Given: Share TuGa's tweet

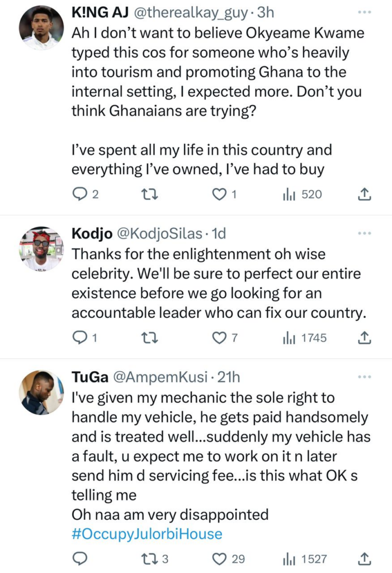Looking at the screenshot, I should pos(364,558).
